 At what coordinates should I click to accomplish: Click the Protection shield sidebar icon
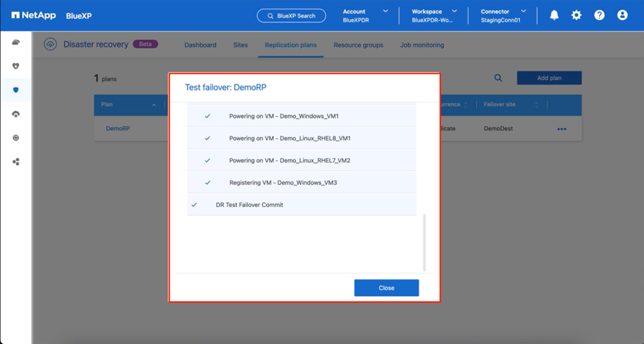(x=16, y=90)
